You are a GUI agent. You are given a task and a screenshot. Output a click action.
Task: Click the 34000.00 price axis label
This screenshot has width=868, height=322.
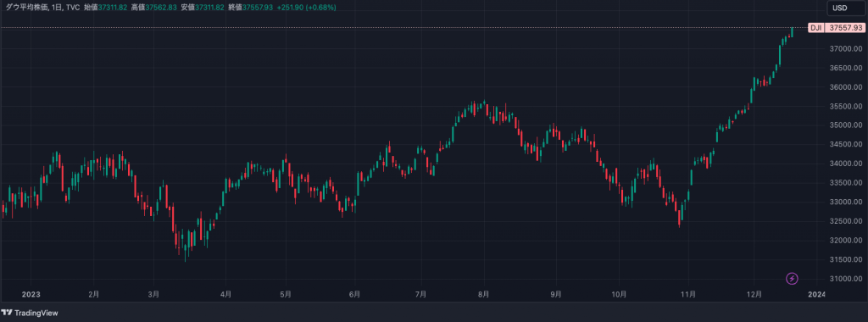click(x=845, y=164)
